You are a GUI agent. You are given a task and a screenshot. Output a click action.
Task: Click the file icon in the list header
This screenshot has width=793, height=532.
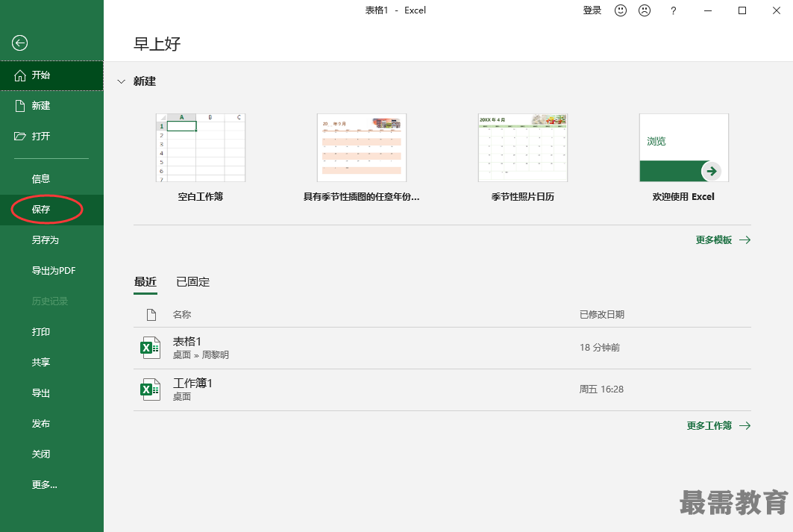151,315
